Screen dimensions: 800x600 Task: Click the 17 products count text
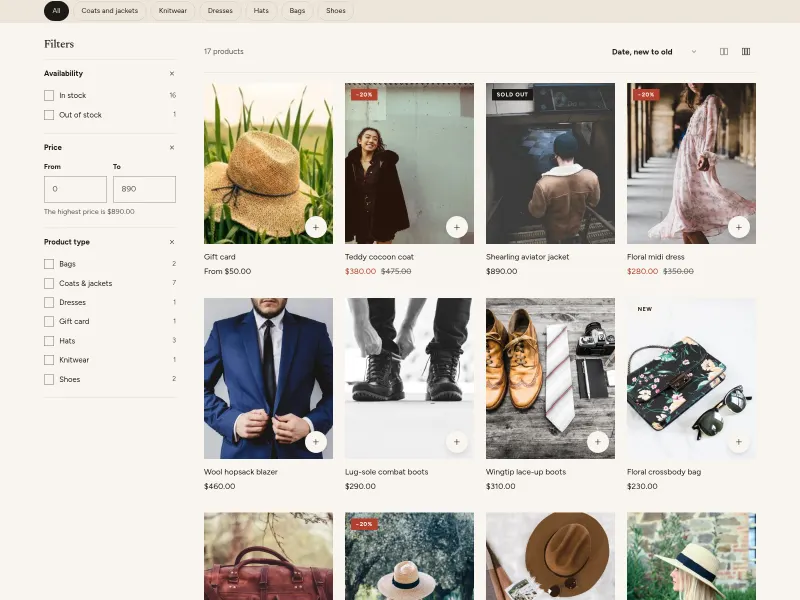223,52
